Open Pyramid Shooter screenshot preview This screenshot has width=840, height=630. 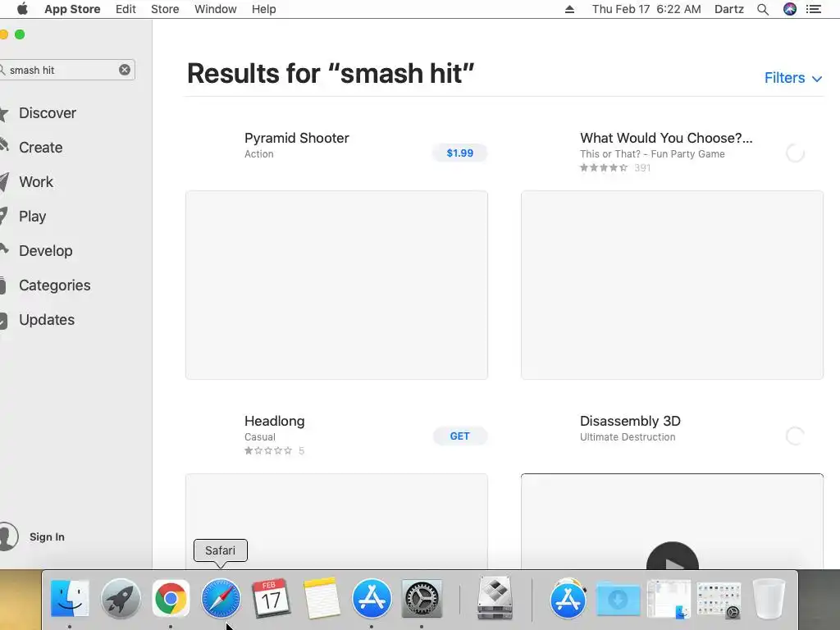(x=336, y=285)
